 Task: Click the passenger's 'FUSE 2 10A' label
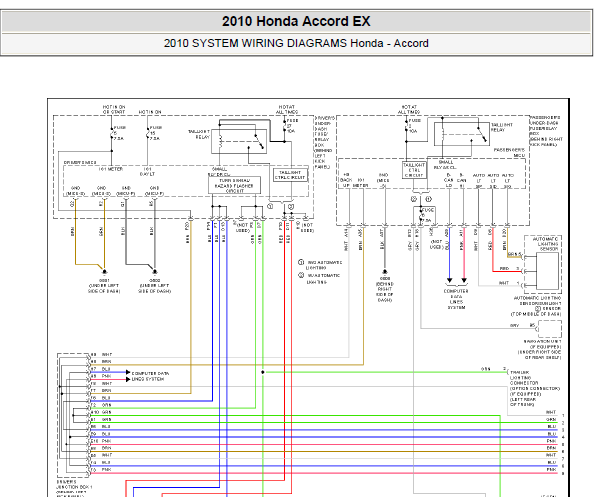coord(414,125)
